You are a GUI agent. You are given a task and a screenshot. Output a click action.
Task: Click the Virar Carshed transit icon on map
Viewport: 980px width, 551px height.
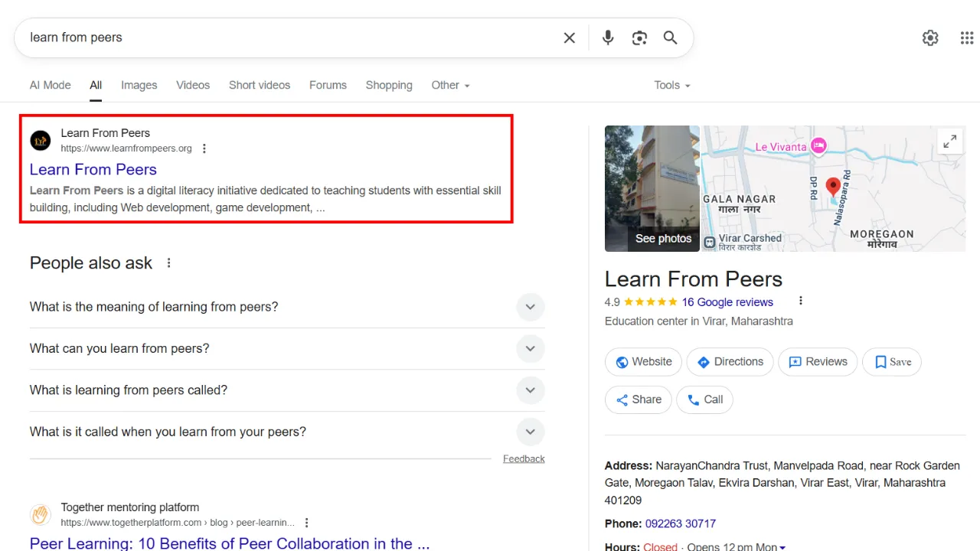[710, 242]
